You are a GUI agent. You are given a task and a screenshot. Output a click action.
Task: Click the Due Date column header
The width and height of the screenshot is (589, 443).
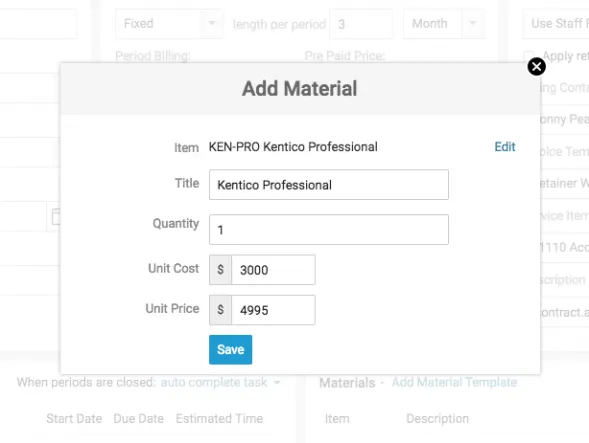coord(139,419)
